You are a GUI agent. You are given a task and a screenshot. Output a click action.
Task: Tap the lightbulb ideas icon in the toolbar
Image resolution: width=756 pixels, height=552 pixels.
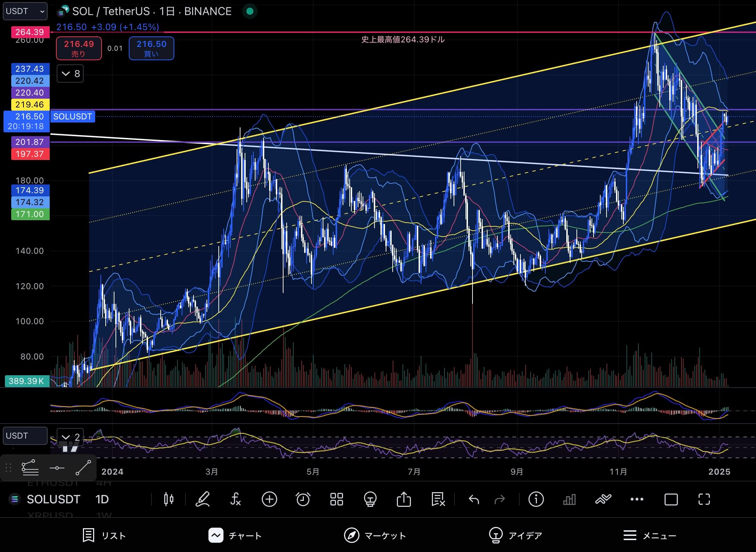click(x=370, y=499)
